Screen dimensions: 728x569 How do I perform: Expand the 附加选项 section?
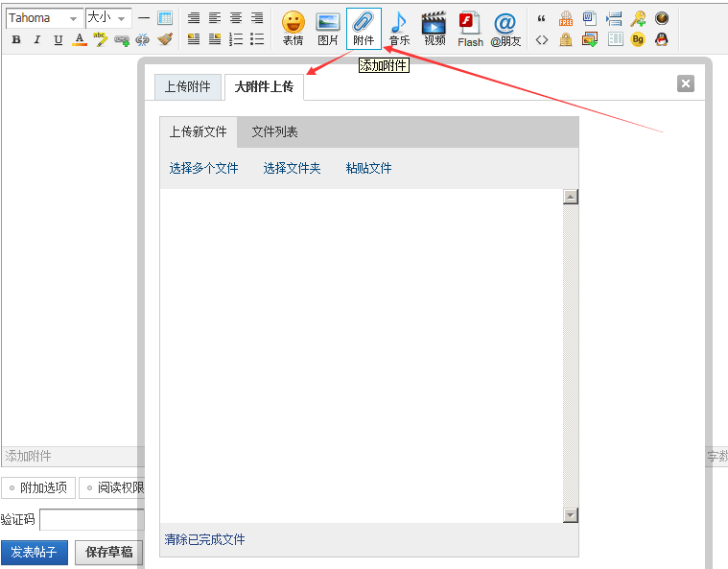[x=38, y=487]
